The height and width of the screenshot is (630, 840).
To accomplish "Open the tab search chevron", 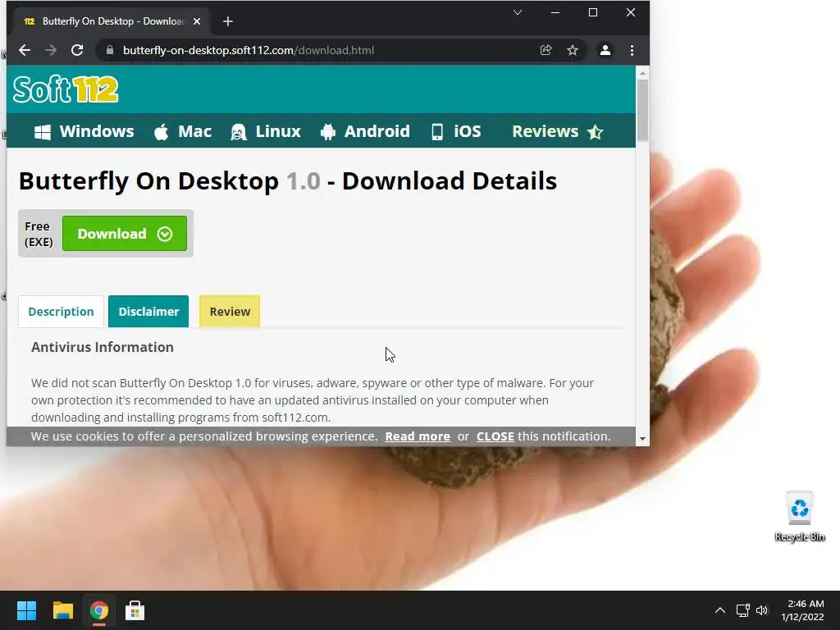I will point(518,12).
